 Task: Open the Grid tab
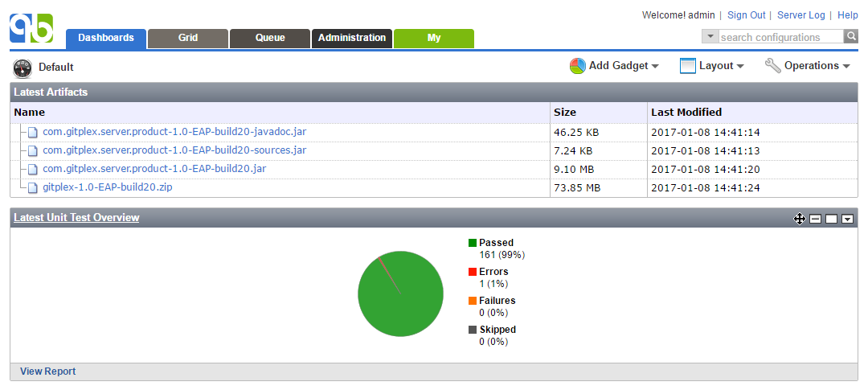pyautogui.click(x=187, y=39)
